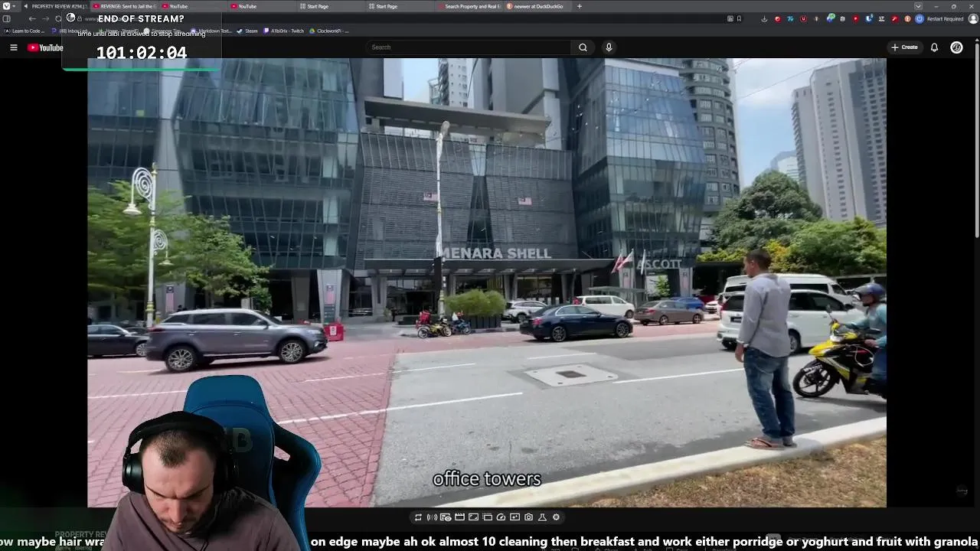Open the video toolbar settings gear

556,517
